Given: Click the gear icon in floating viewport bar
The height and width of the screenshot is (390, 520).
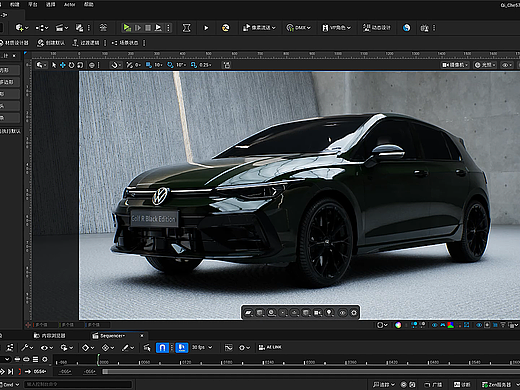Looking at the screenshot, I should coord(354,313).
